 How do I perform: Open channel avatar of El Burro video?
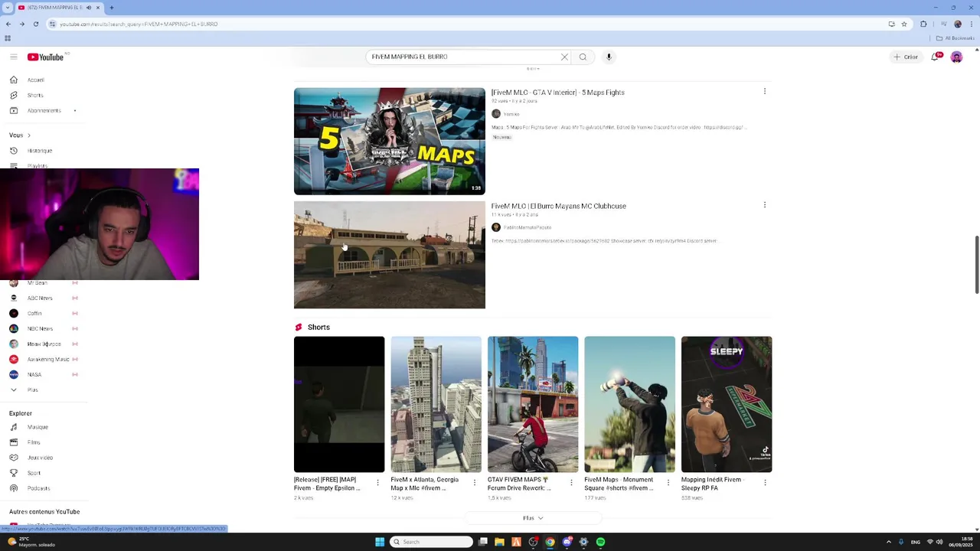(x=495, y=227)
